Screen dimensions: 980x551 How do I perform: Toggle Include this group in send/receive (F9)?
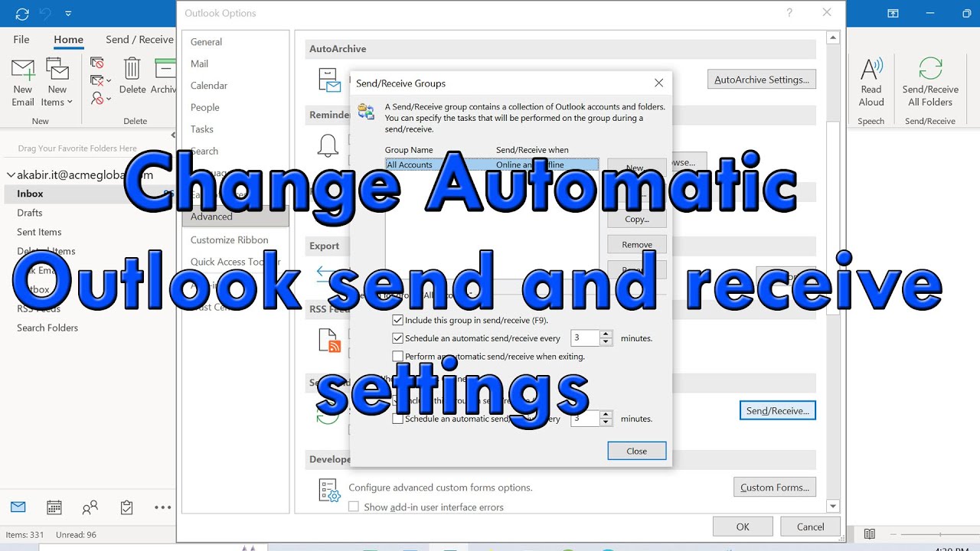tap(397, 320)
